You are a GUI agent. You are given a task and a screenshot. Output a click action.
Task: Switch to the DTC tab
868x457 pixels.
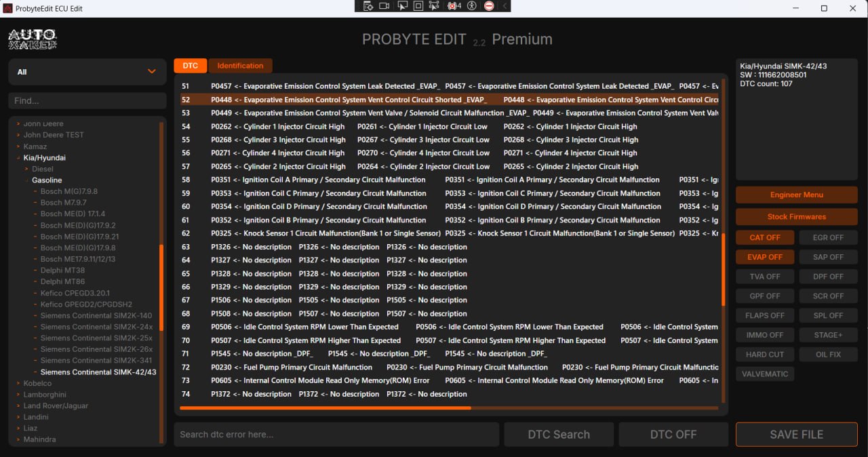click(191, 66)
